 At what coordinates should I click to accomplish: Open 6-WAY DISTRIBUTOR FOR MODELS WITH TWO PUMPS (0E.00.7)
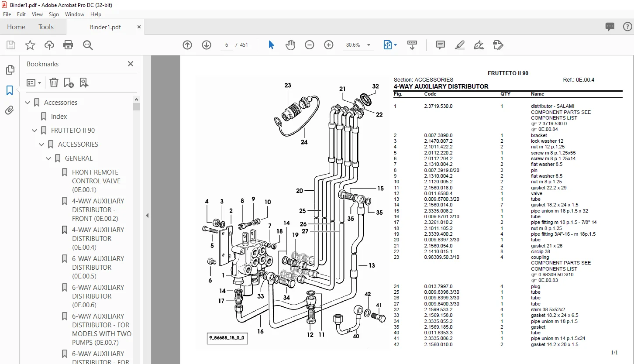tap(101, 330)
